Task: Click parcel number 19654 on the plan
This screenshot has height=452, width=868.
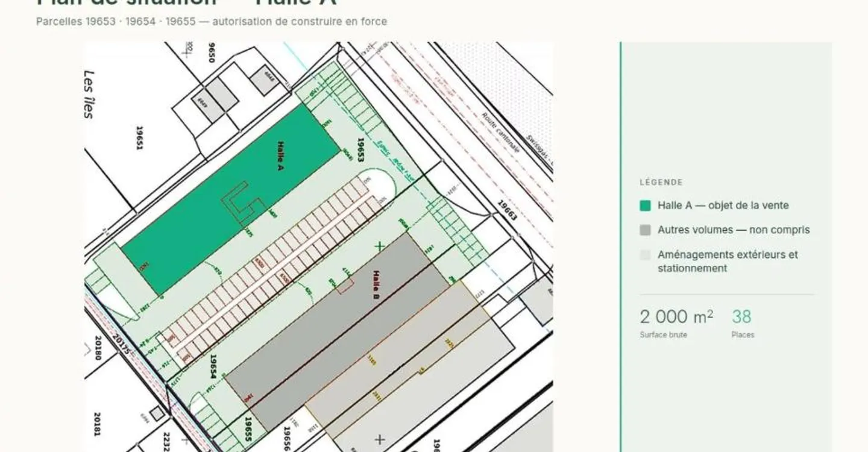Action: (213, 366)
